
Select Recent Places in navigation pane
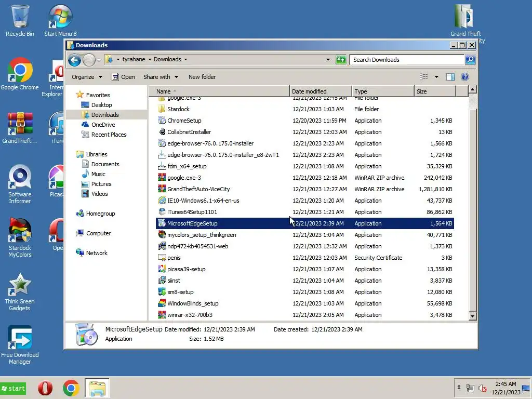click(109, 135)
